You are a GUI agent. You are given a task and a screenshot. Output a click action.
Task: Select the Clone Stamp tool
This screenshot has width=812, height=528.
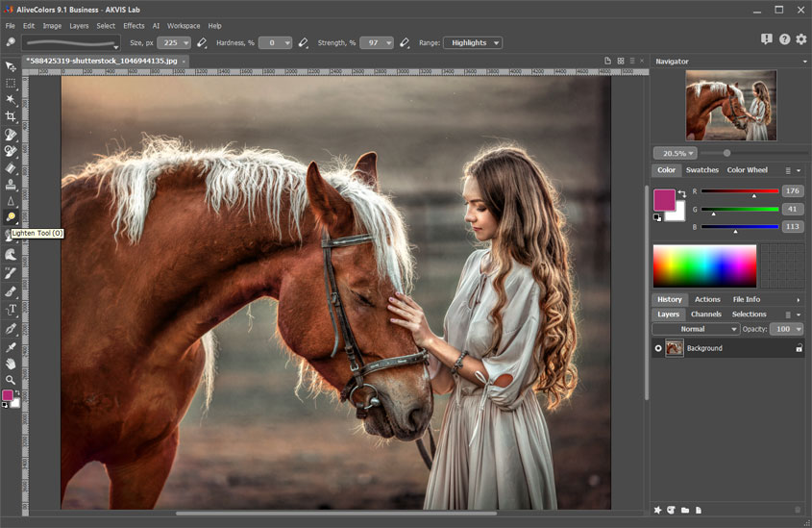(x=11, y=185)
